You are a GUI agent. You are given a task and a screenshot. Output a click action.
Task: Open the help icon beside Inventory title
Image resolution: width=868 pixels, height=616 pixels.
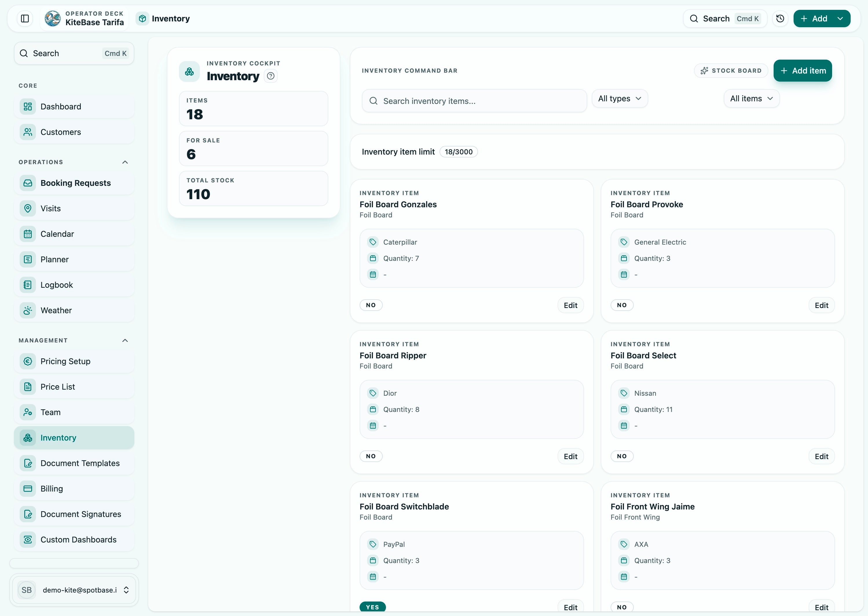[x=270, y=76]
